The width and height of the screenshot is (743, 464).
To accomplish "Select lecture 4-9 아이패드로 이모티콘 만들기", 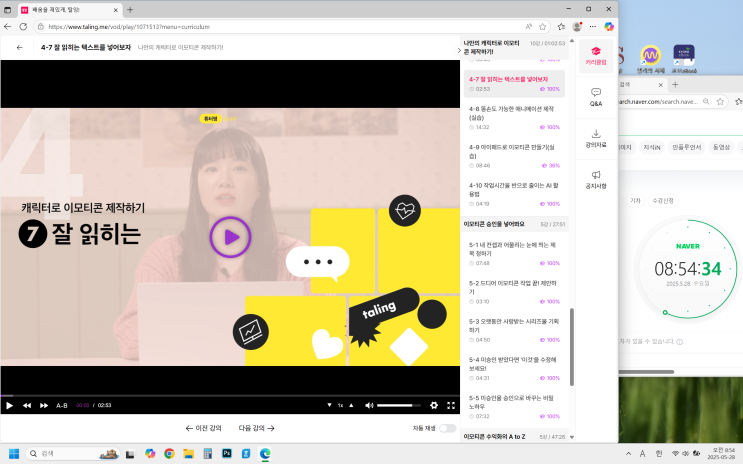I will (514, 156).
